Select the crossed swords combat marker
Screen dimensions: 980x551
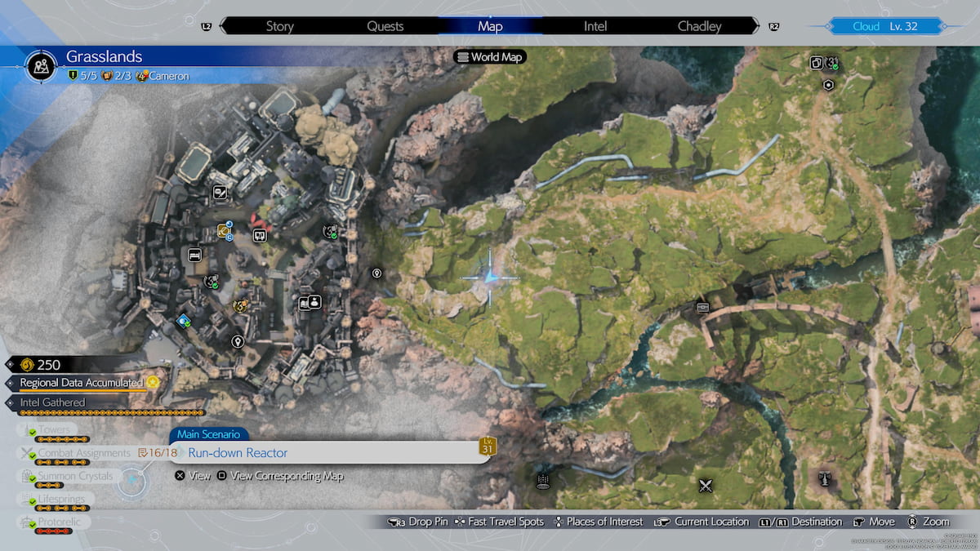[x=706, y=486]
